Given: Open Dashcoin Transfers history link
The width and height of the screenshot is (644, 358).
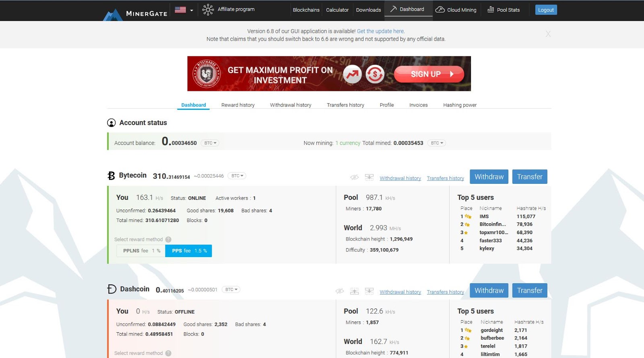Looking at the screenshot, I should pyautogui.click(x=445, y=292).
